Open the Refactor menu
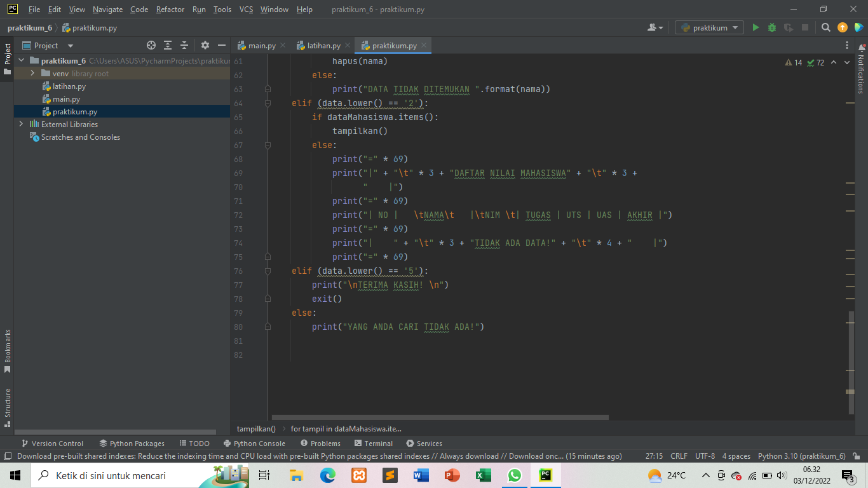Screen dimensions: 868x488 tap(170, 10)
